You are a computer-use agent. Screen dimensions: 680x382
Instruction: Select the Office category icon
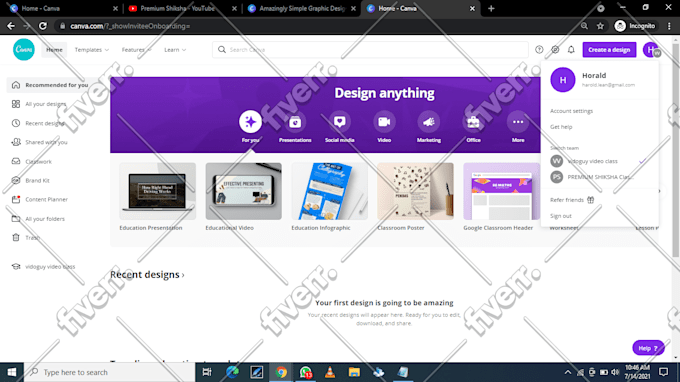(474, 122)
